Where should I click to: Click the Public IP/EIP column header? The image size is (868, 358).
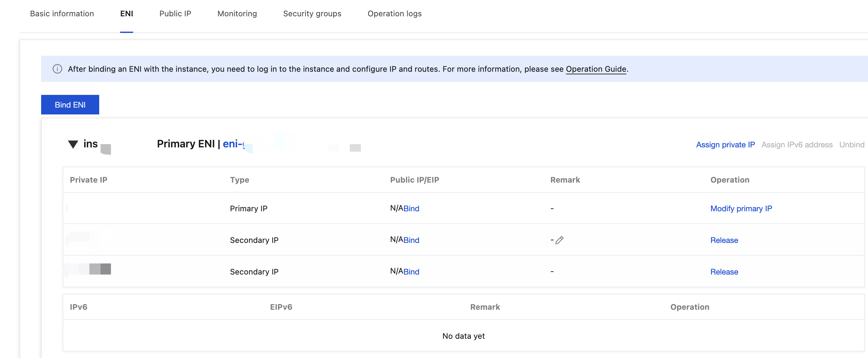(414, 180)
